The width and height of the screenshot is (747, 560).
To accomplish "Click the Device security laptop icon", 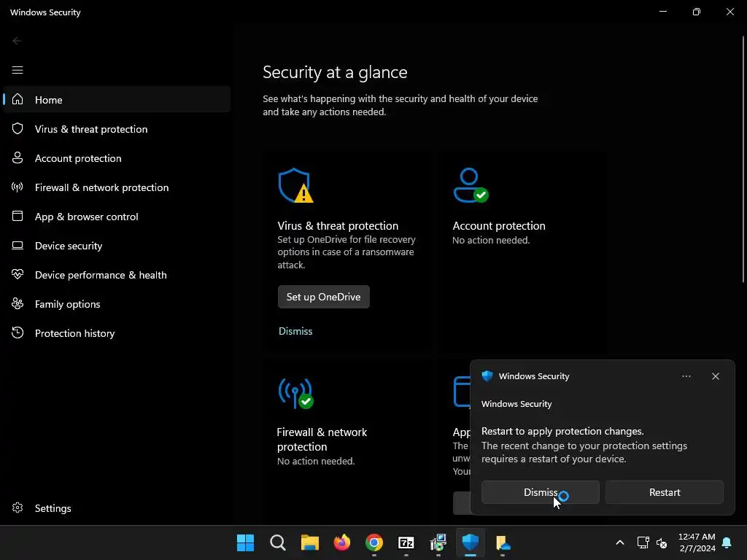I will coord(18,245).
